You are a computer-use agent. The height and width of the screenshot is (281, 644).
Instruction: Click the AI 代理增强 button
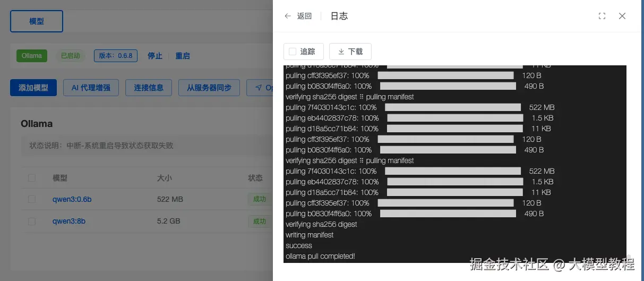tap(91, 88)
